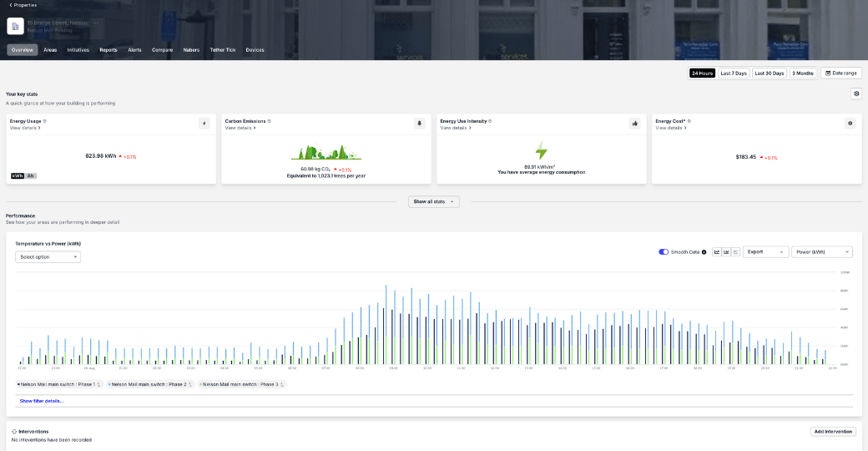This screenshot has height=451, width=868.
Task: Click the thumbs-up icon on Energy Use Intensity card
Action: tap(635, 123)
